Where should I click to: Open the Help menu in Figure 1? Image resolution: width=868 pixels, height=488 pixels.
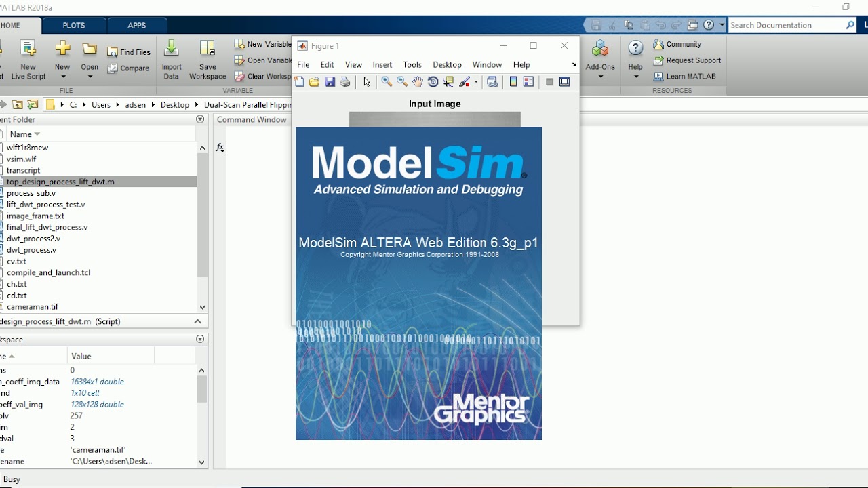tap(521, 65)
